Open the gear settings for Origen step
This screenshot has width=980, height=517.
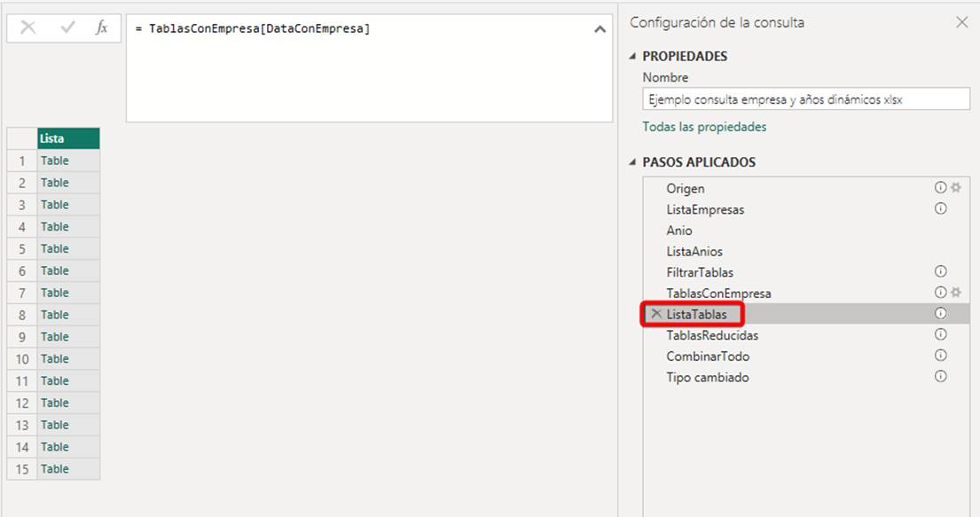[x=956, y=188]
